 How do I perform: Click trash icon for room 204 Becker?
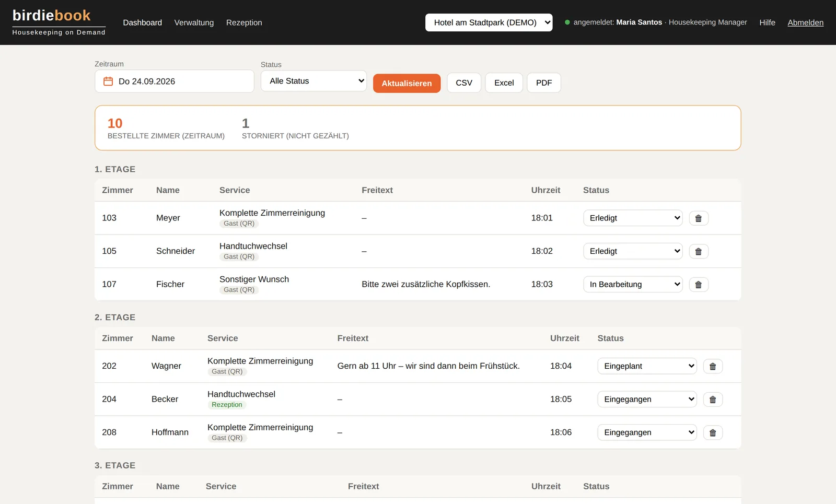(713, 400)
